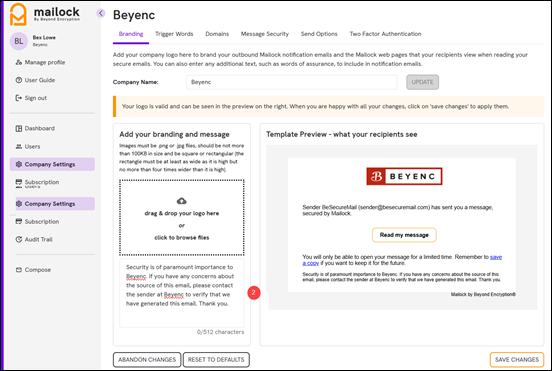This screenshot has height=371, width=552.
Task: Open the Message Security tab
Action: tap(265, 34)
